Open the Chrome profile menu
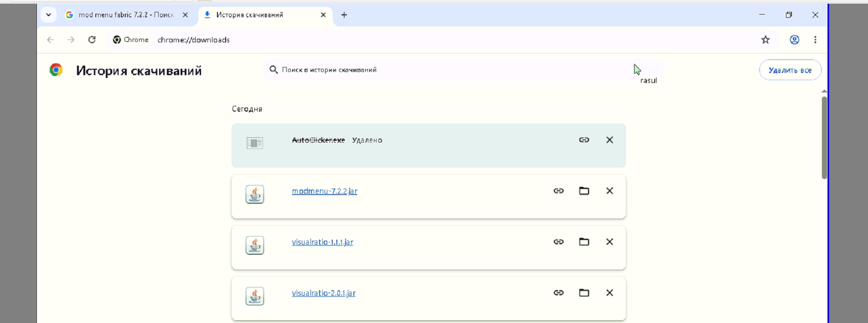Screen dimensions: 868x323 (x=795, y=40)
